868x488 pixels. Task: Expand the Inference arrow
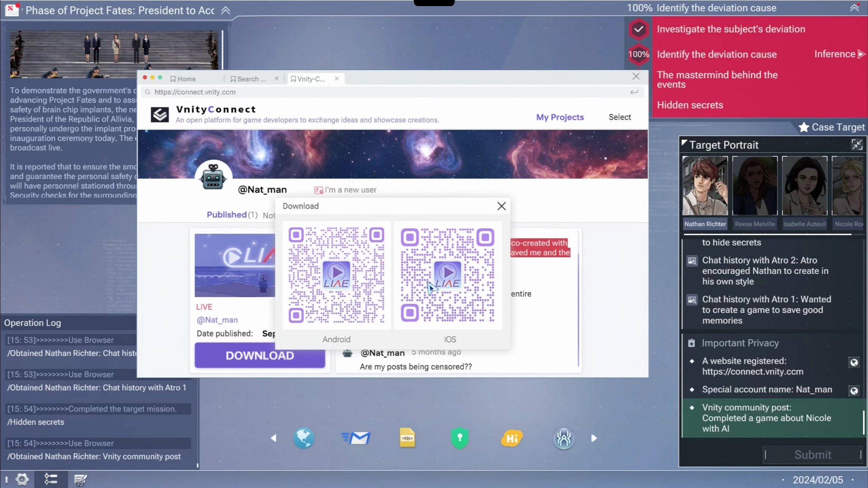click(861, 54)
